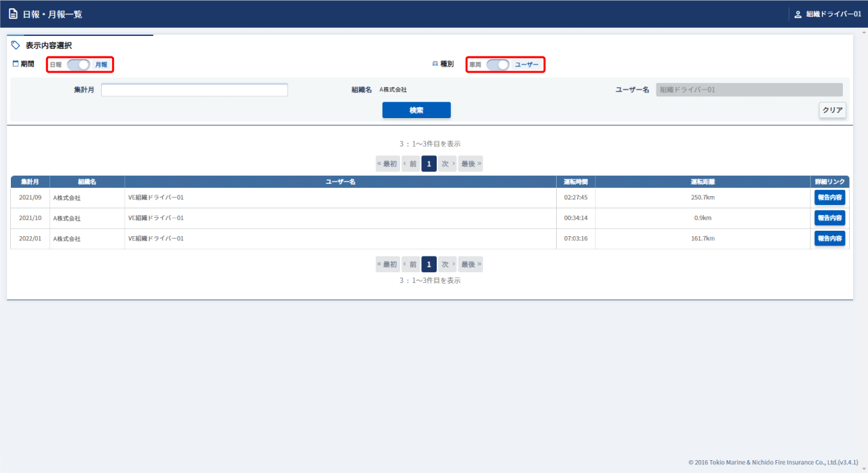
Task: Click the calendar icon next to 期間
Action: point(16,64)
